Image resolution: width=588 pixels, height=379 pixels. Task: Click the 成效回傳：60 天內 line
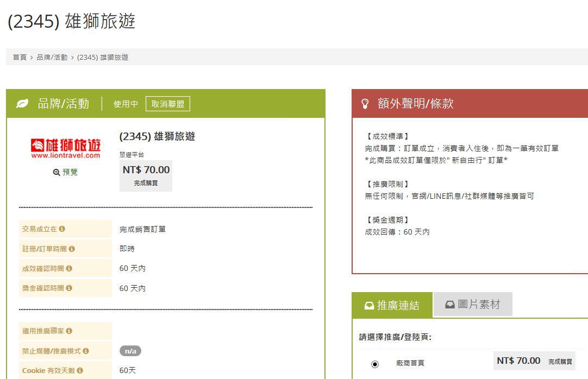[x=397, y=232]
